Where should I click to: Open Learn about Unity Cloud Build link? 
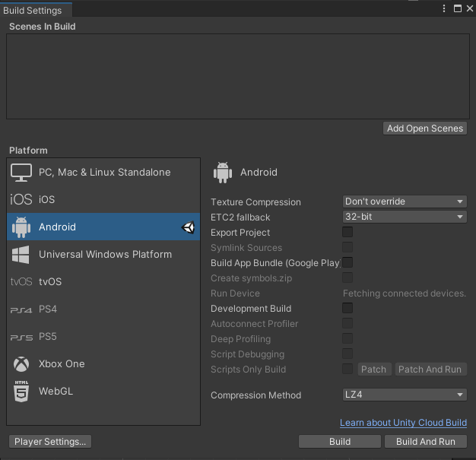pyautogui.click(x=403, y=423)
